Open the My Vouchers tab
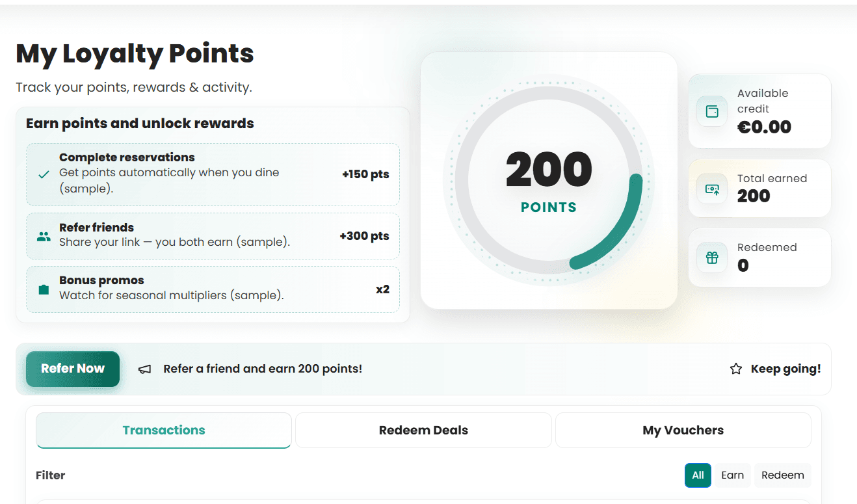 tap(683, 430)
